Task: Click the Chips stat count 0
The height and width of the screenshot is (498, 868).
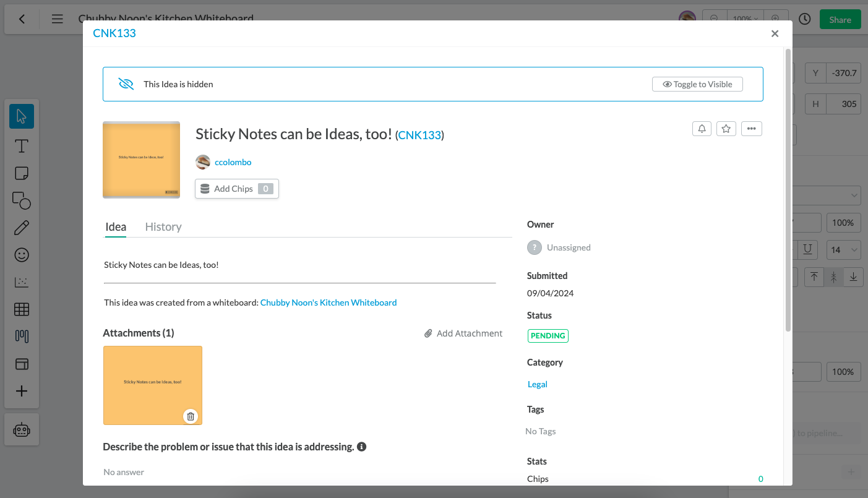Action: (761, 479)
